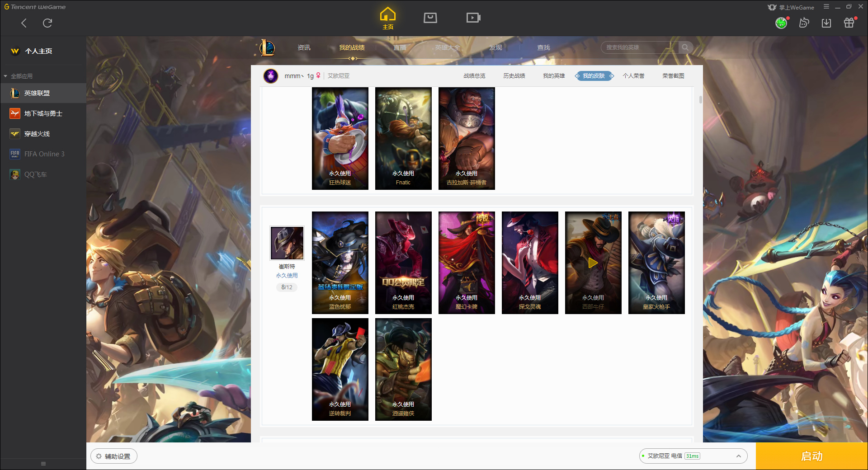Go back with the left arrow
868x470 pixels.
[x=24, y=23]
